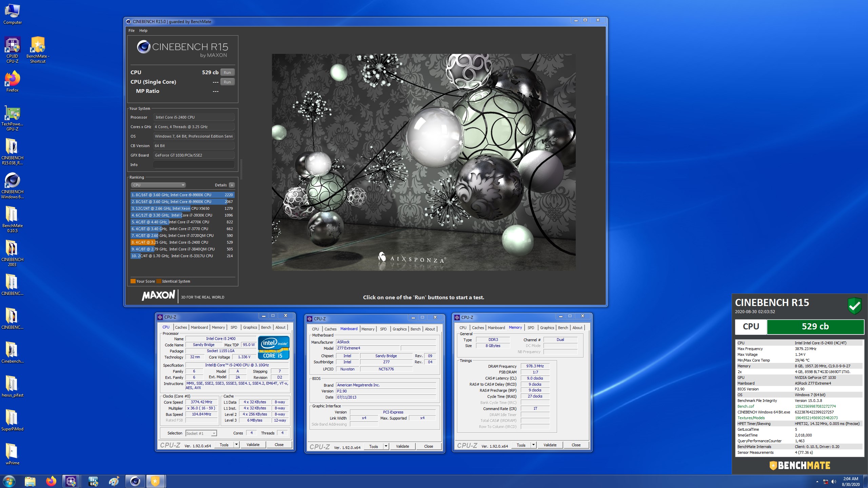Open the Computer desktop icon
868x488 pixels.
13,14
